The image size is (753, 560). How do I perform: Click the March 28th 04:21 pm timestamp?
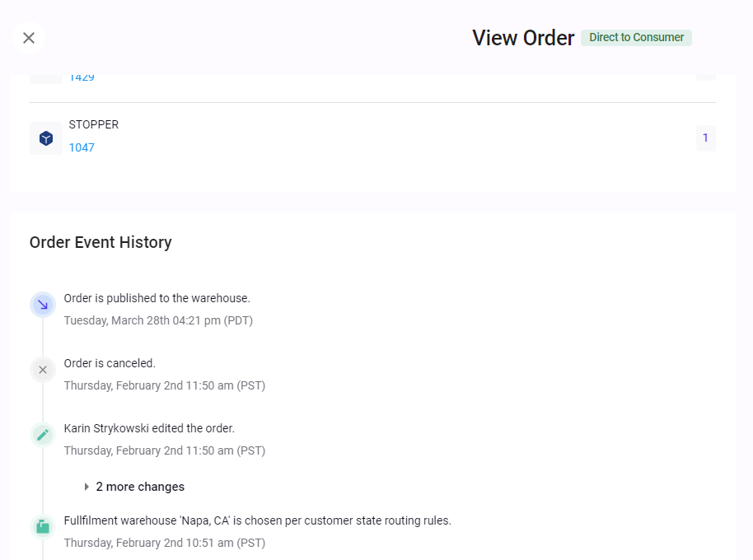(x=158, y=320)
